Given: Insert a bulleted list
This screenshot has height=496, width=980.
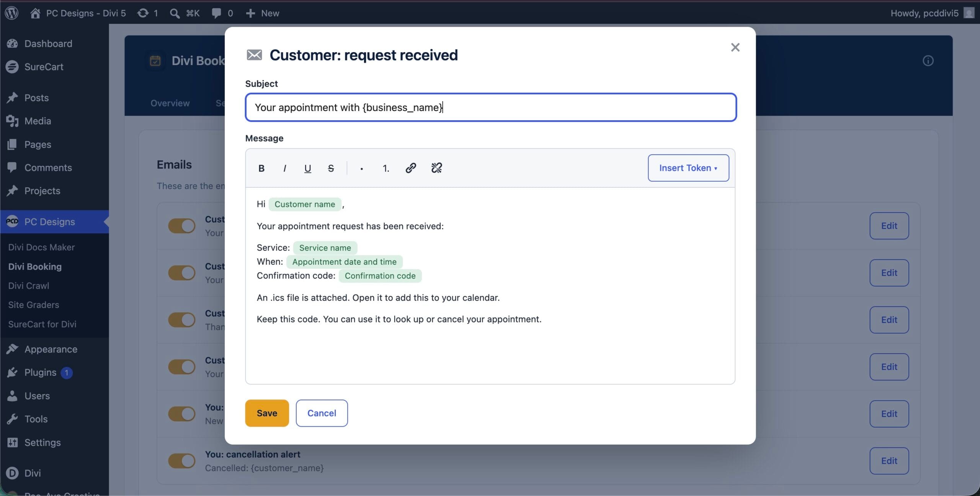Looking at the screenshot, I should [x=361, y=168].
